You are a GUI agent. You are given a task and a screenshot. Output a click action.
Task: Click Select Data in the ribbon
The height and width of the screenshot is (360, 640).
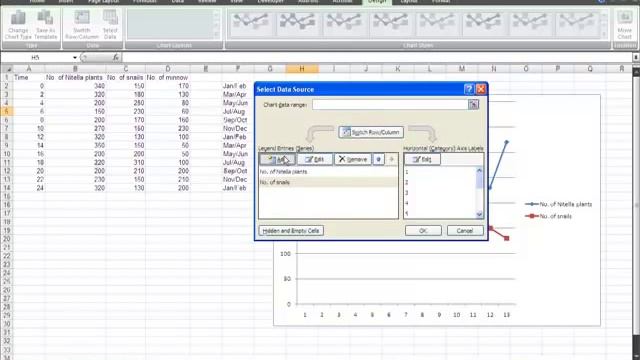[x=110, y=24]
